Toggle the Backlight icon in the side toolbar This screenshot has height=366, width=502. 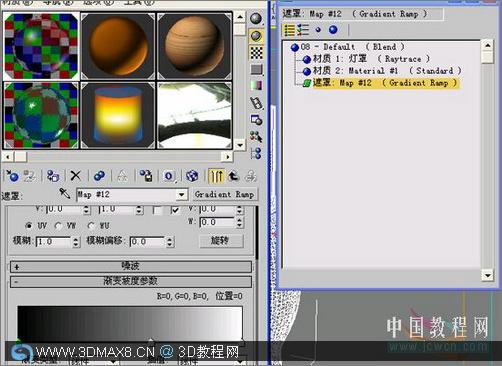(x=256, y=36)
